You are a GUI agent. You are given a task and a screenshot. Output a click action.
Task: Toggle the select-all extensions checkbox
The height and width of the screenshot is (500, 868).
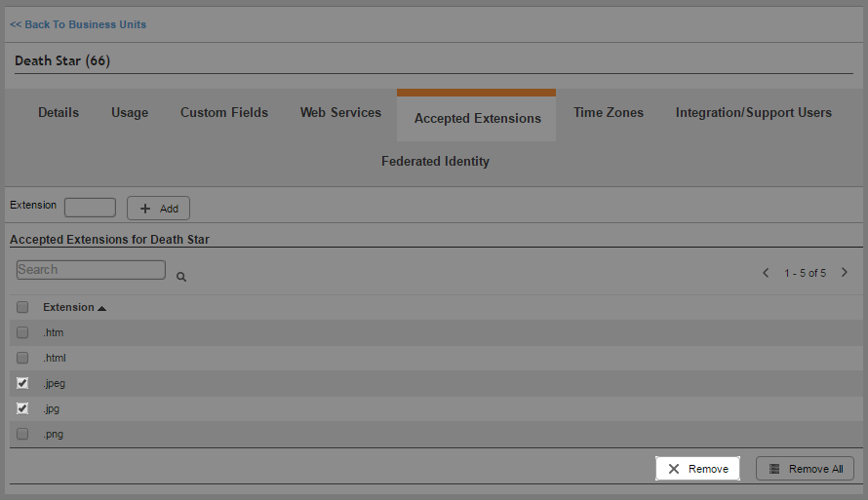pyautogui.click(x=22, y=307)
